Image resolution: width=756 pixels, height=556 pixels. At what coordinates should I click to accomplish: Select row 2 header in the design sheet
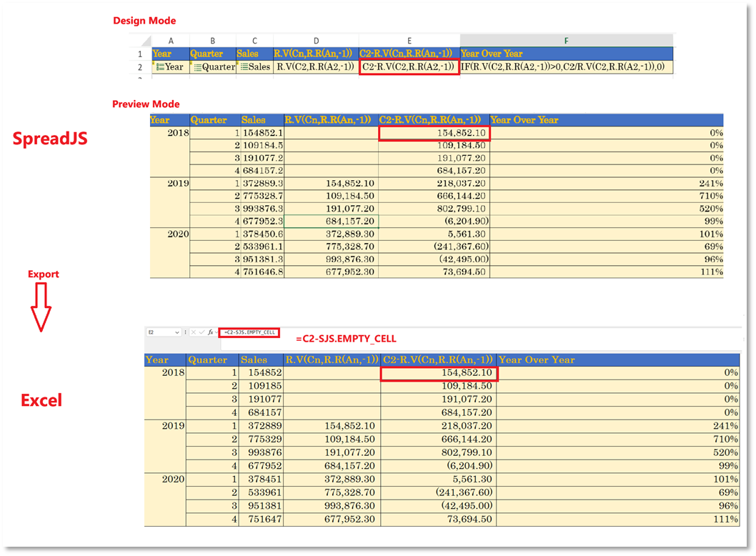click(140, 67)
